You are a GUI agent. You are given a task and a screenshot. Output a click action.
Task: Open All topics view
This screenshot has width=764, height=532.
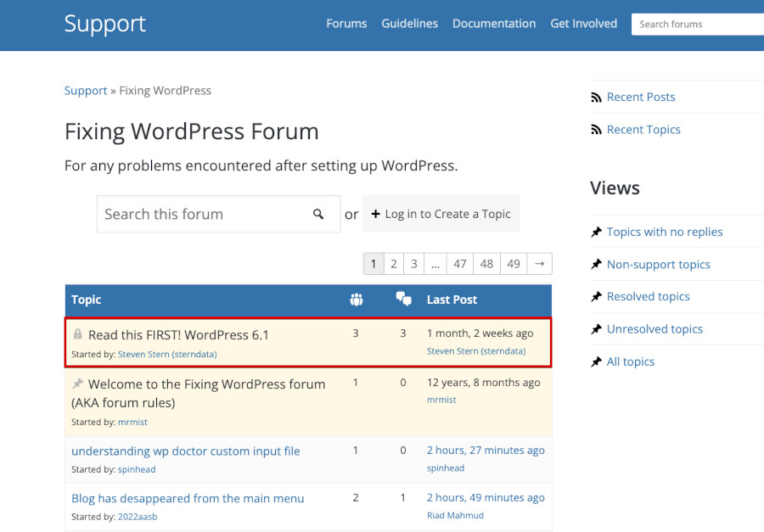631,362
